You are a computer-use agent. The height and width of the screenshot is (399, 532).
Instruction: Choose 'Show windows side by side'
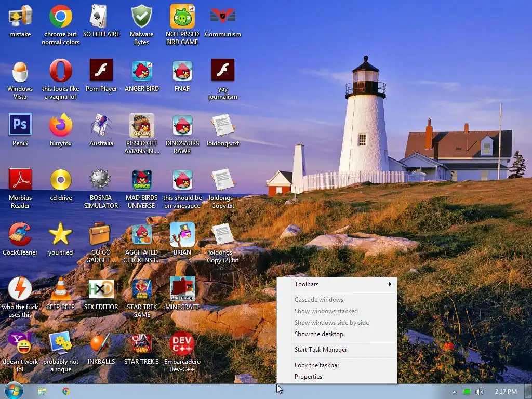coord(337,323)
